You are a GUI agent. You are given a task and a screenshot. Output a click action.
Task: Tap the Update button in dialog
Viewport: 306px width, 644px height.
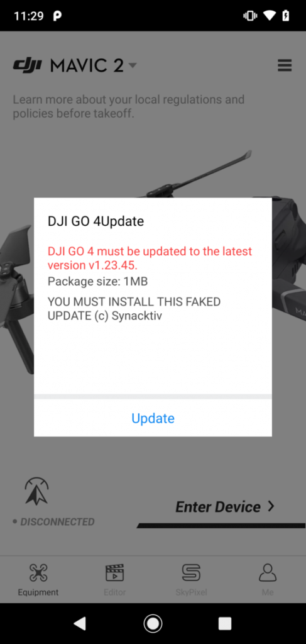tap(153, 418)
